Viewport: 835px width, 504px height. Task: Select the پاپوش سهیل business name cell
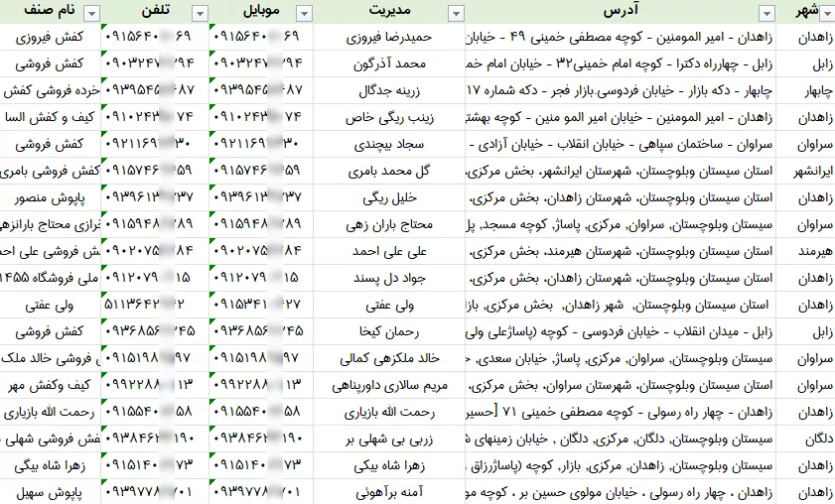coord(50,492)
